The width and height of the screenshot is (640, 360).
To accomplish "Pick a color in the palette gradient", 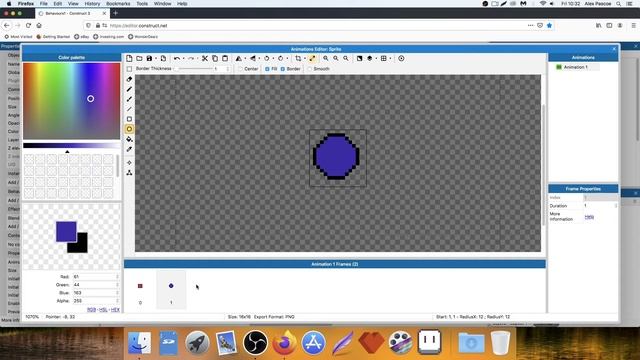I will (x=71, y=101).
